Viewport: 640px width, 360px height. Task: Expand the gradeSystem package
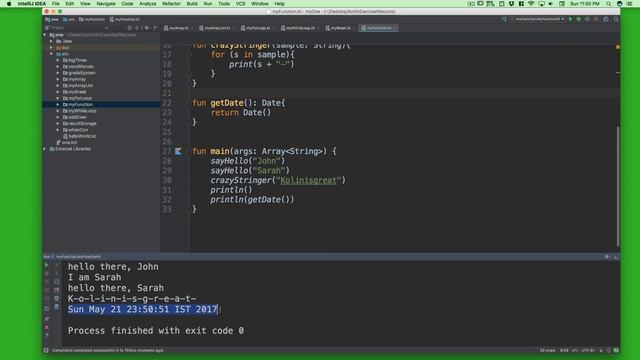tap(58, 73)
